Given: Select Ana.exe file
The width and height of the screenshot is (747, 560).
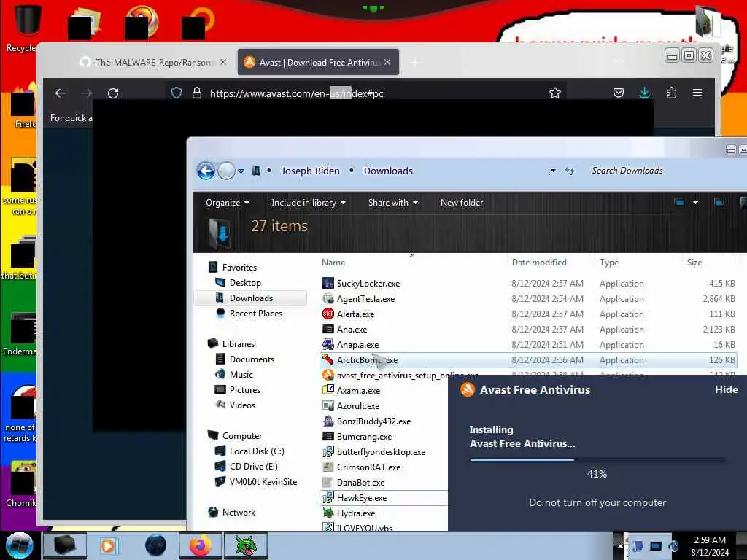Looking at the screenshot, I should (x=352, y=330).
